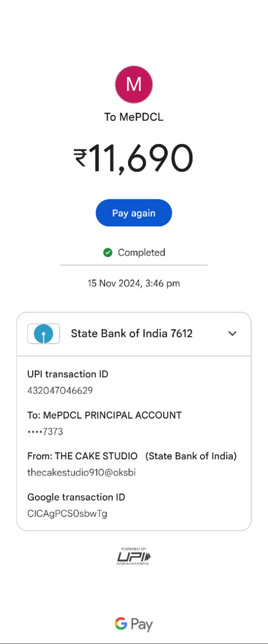Tap the Google transaction ID CICAgPCS0sbwTg
Screen dimensions: 268x644
67,514
